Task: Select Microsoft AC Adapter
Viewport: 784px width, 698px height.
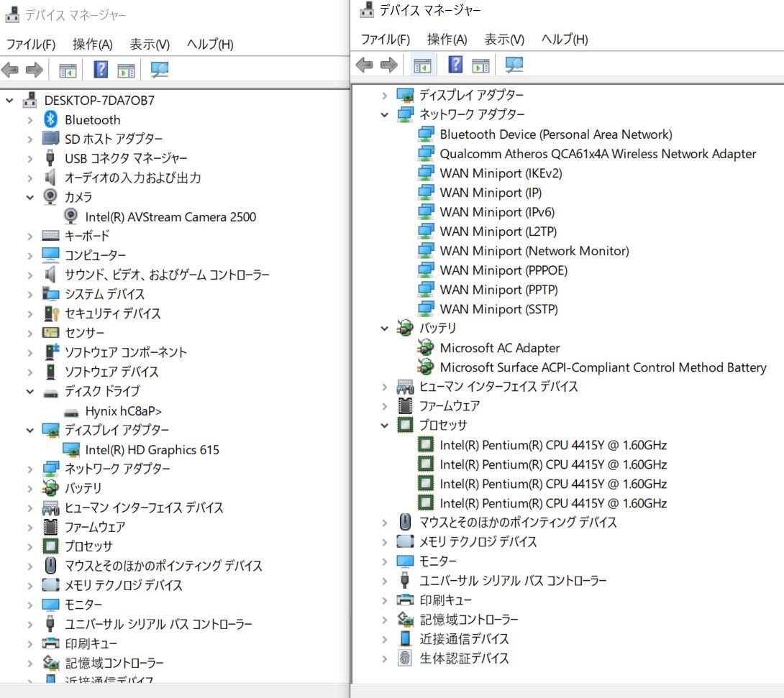Action: pos(499,347)
